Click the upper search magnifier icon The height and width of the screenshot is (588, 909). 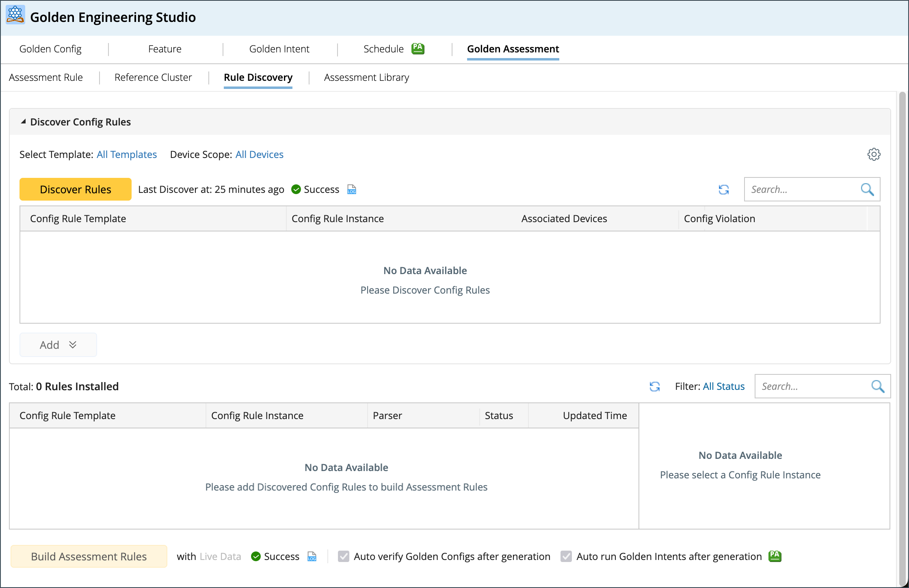pyautogui.click(x=867, y=190)
